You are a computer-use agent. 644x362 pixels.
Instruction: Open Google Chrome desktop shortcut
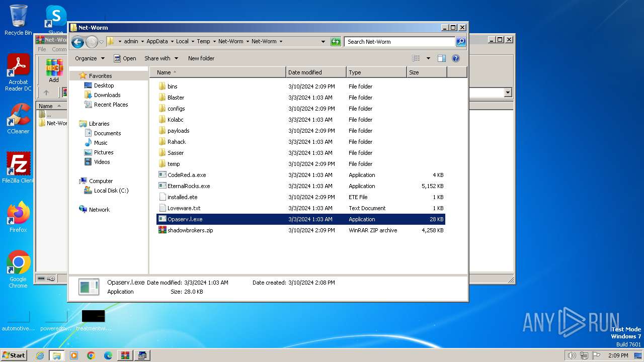pos(18,269)
